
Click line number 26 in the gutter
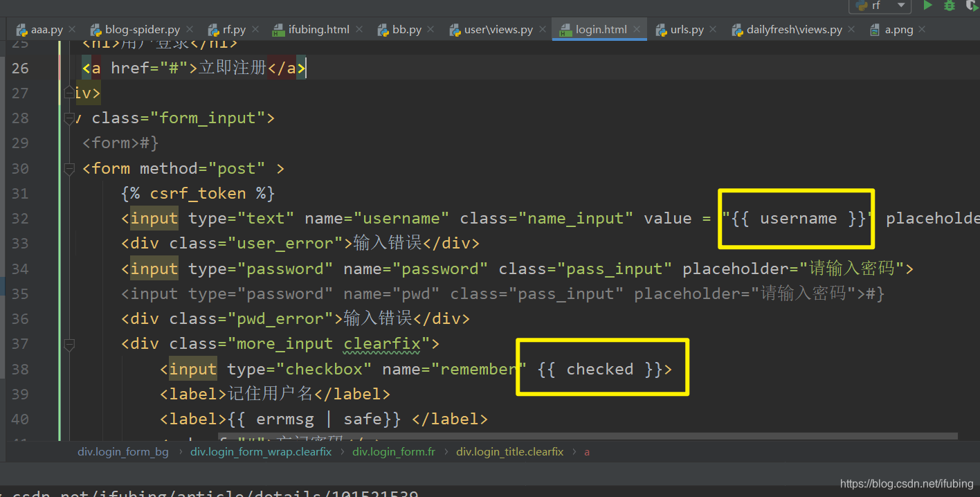point(20,68)
